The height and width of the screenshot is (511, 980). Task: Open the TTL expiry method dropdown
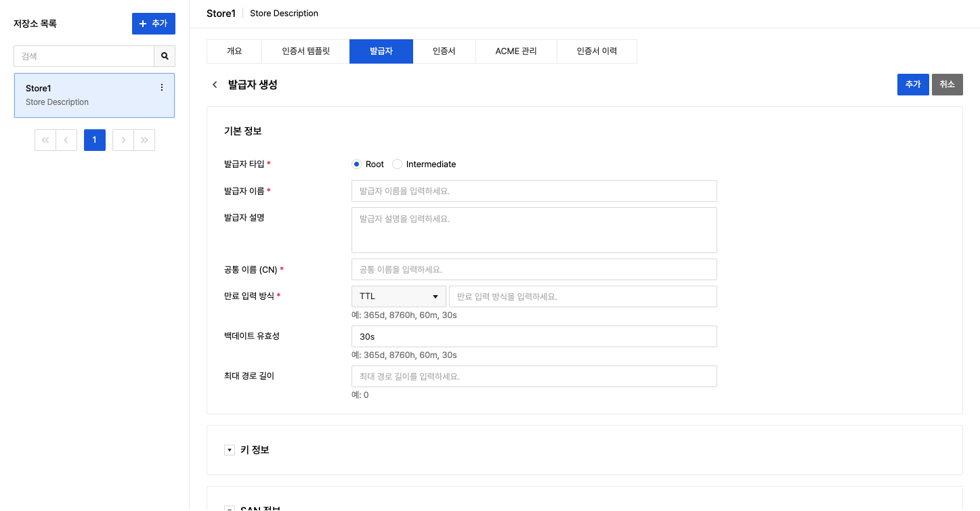tap(398, 296)
